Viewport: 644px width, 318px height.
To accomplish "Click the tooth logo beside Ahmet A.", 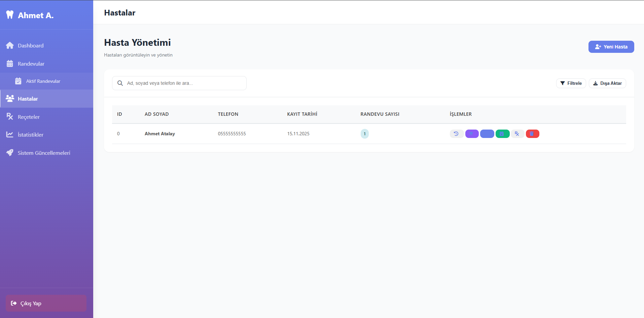I will (x=10, y=15).
